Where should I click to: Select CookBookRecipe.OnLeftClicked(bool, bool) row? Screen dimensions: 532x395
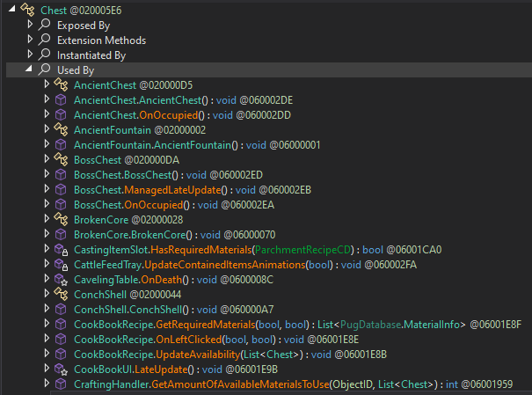(x=216, y=339)
